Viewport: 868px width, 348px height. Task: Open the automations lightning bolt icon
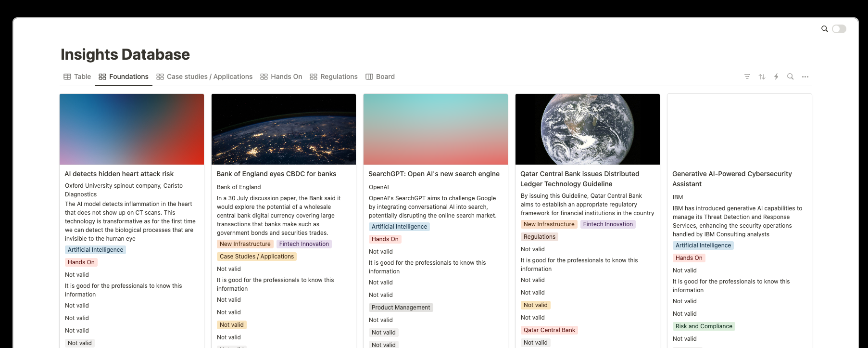(x=776, y=77)
